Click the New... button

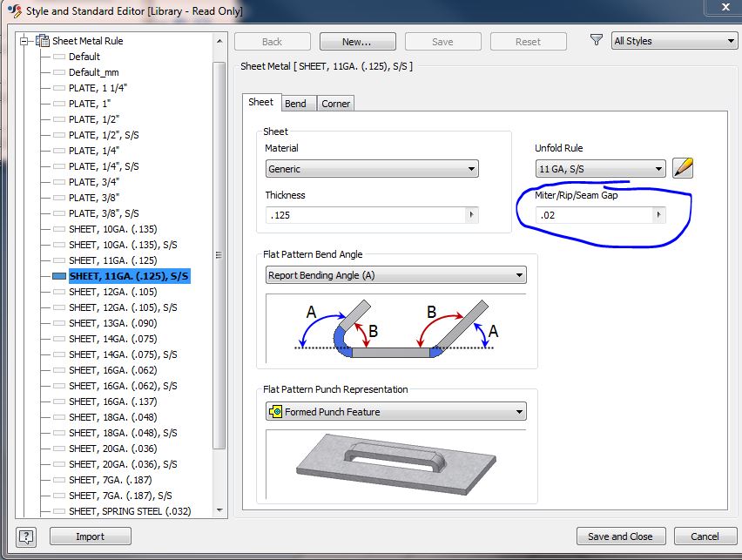(x=357, y=41)
